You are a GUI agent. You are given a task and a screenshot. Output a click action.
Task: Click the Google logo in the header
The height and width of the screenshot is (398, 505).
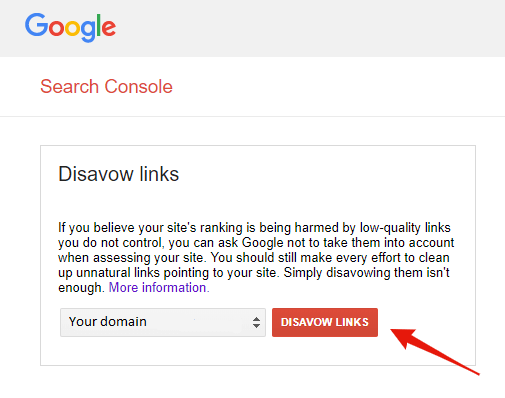tap(70, 27)
